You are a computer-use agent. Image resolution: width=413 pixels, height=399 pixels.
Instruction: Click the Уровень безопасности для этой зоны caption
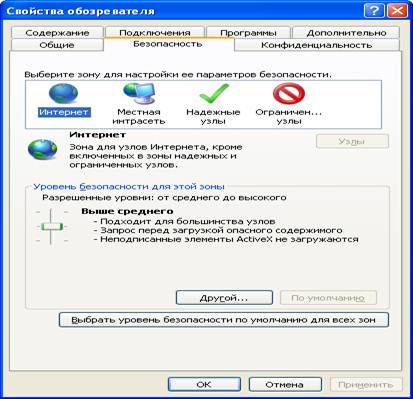129,187
